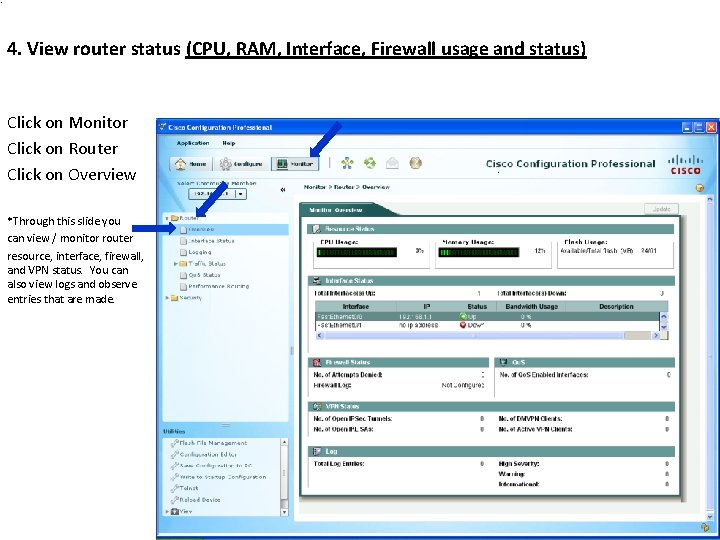Click the QoS section icon

click(x=504, y=362)
